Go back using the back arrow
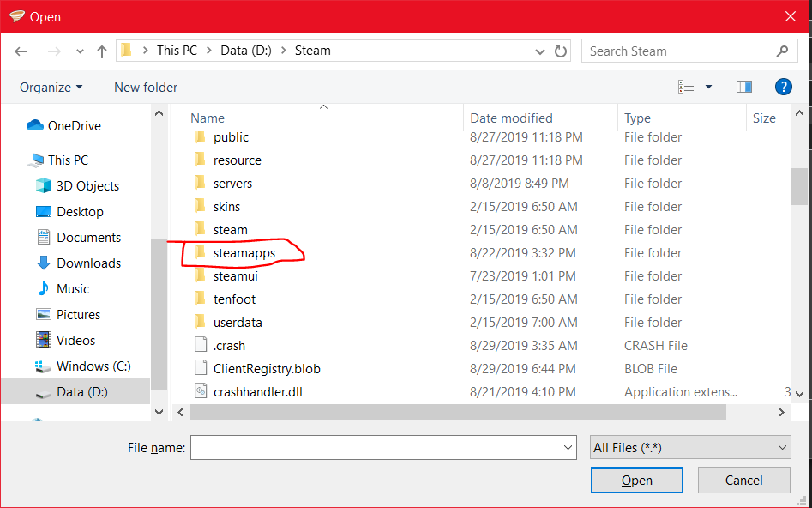The height and width of the screenshot is (508, 812). click(x=21, y=51)
